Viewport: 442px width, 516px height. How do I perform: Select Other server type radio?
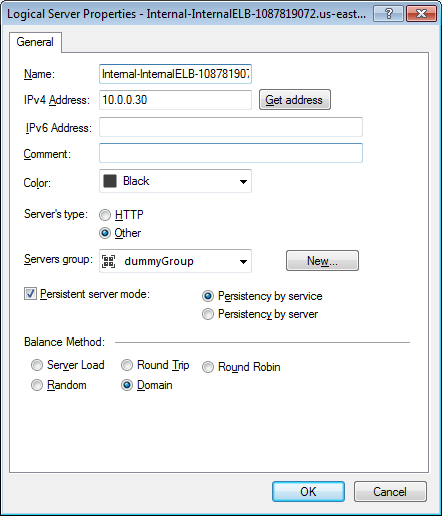[x=105, y=233]
